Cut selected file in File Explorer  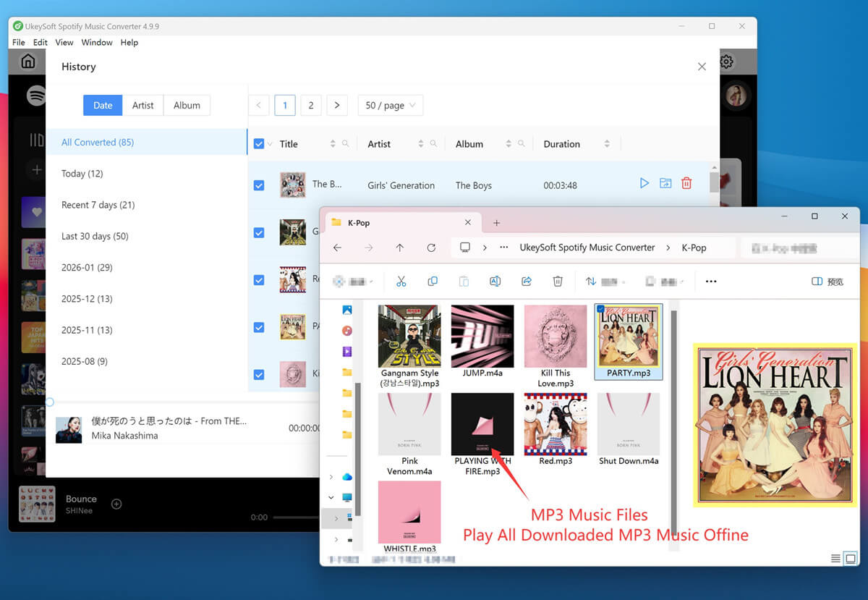pyautogui.click(x=401, y=281)
